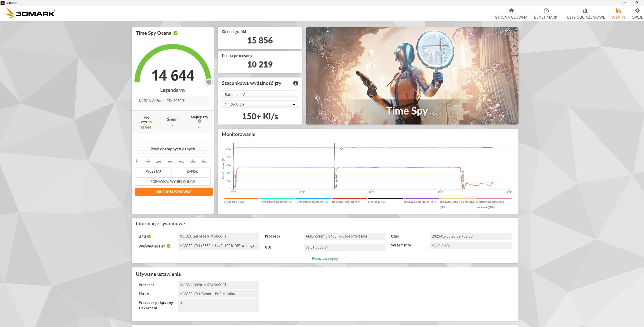Click the Time Spy preview image
Viewport: 644px width, 327px height.
click(412, 76)
